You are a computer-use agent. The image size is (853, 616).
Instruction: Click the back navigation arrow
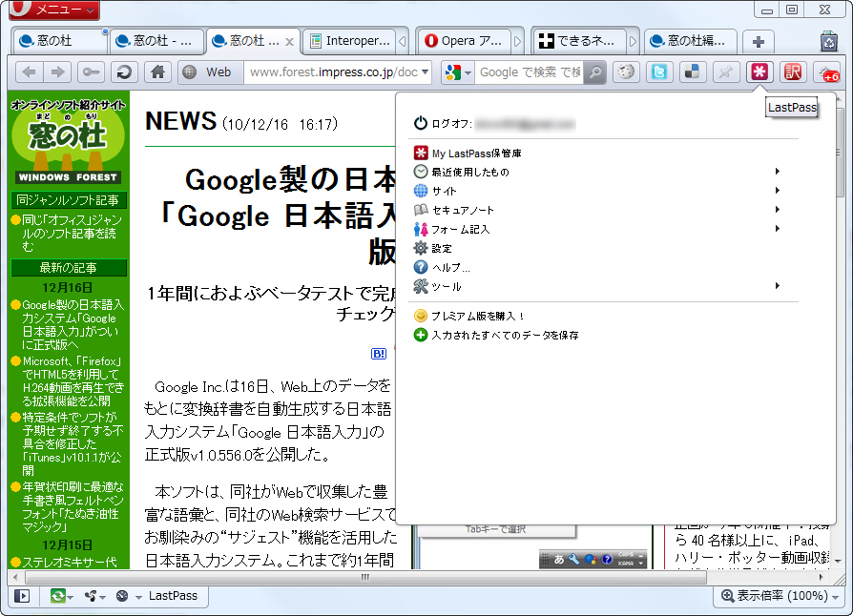click(x=29, y=72)
